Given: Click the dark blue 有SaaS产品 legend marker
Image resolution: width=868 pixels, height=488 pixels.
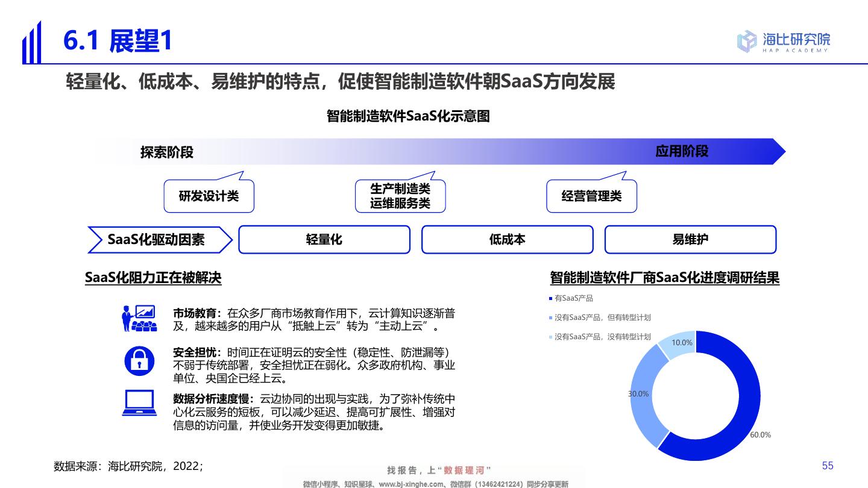Looking at the screenshot, I should (550, 298).
